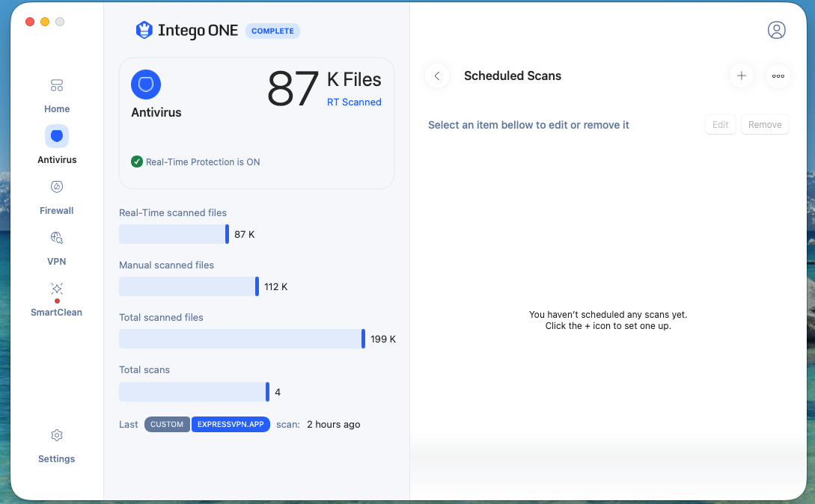The height and width of the screenshot is (504, 815).
Task: Select the Settings label in sidebar
Action: (57, 459)
